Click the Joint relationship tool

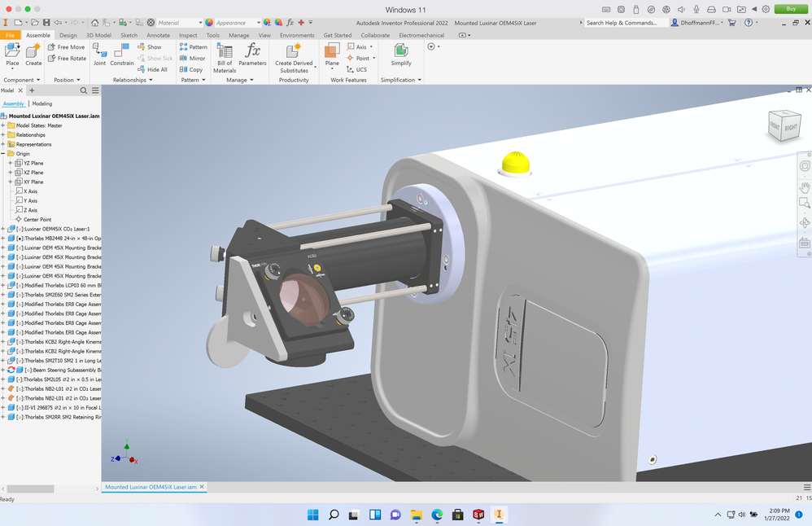(x=99, y=55)
